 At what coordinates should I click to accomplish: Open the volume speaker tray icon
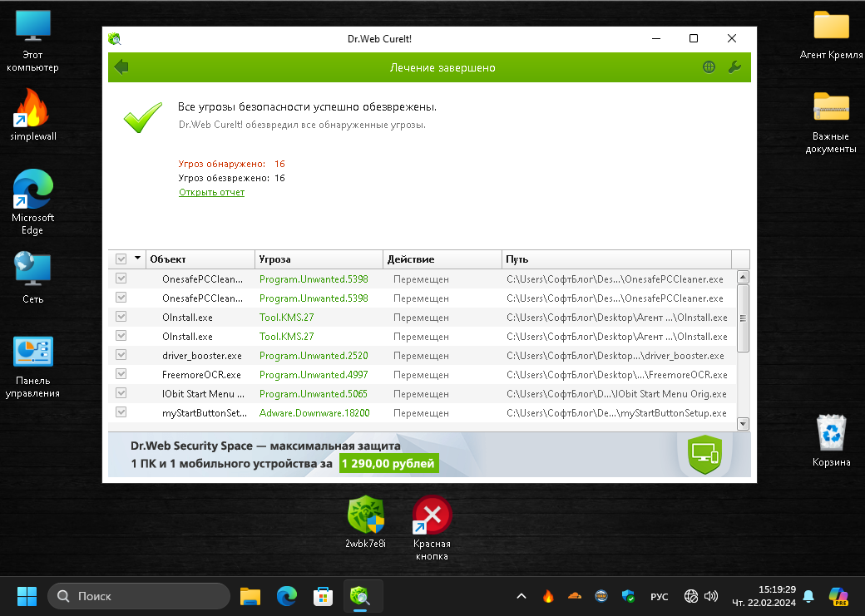point(711,596)
